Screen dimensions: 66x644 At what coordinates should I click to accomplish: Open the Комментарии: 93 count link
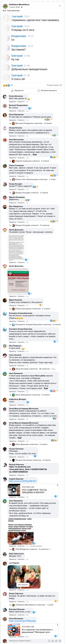tap(54, 85)
